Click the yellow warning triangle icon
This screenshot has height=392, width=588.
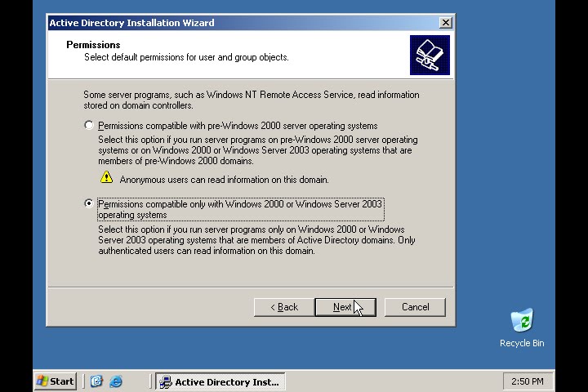click(x=106, y=177)
